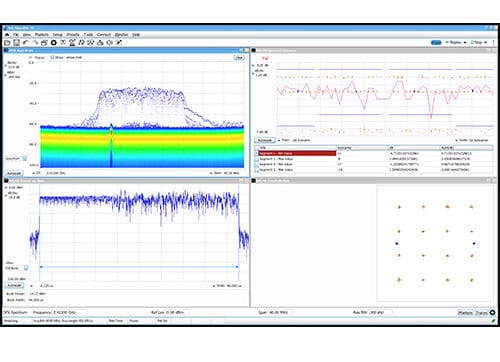The width and height of the screenshot is (500, 362).
Task: Click Autoscale in the spectral flatness panel
Action: coord(265,140)
